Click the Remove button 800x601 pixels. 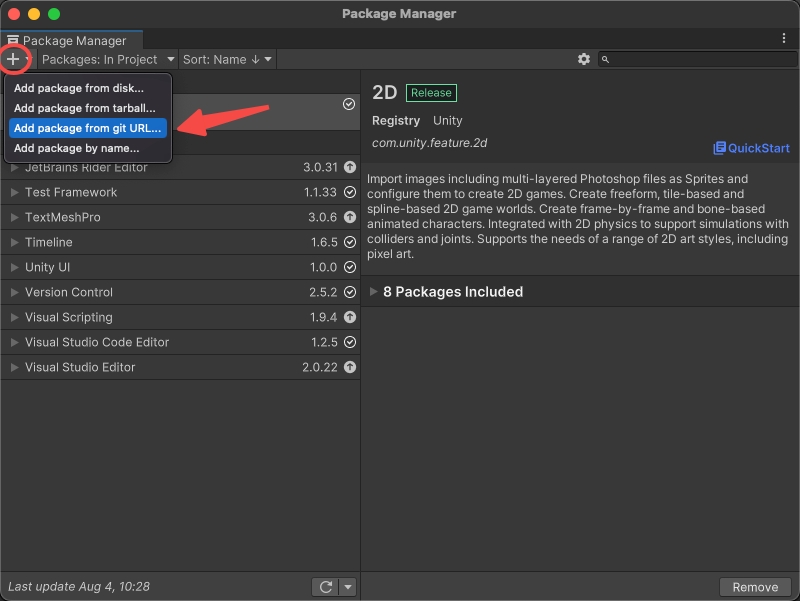[x=755, y=587]
